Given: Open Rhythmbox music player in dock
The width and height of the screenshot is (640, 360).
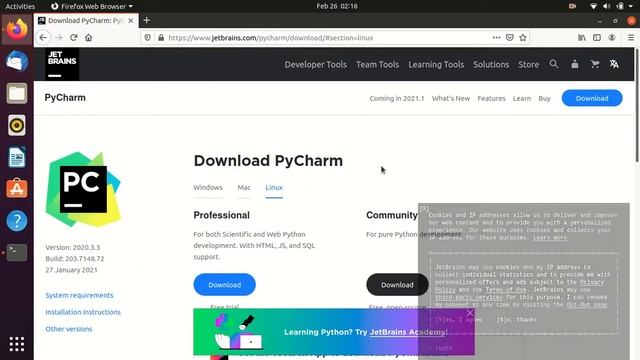Looking at the screenshot, I should (x=17, y=125).
